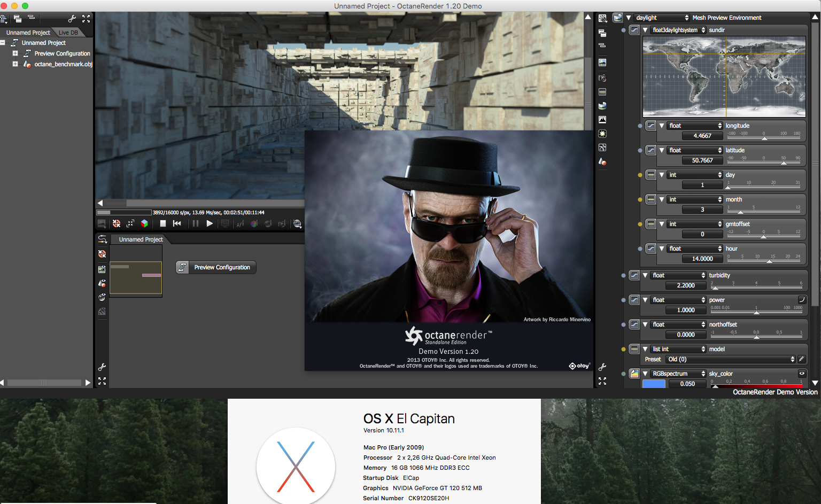Select Unnamed Project tab in graph editor
This screenshot has width=821, height=504.
pos(141,239)
